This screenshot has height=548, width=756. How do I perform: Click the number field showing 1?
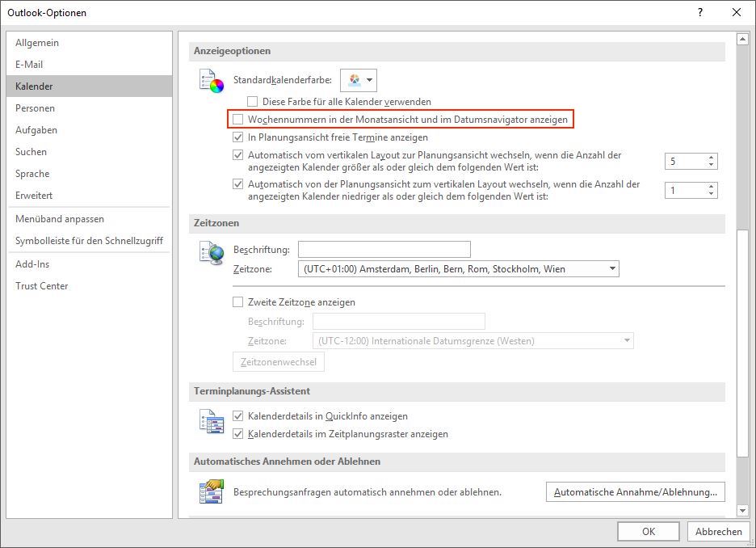686,190
